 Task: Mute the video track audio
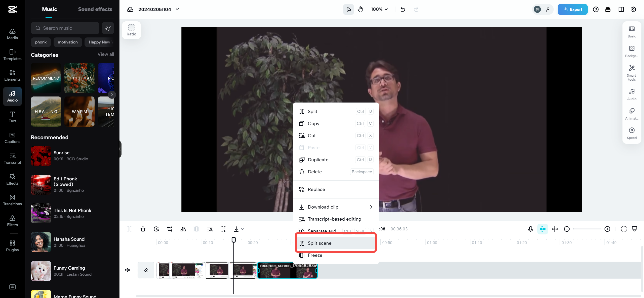pyautogui.click(x=127, y=270)
